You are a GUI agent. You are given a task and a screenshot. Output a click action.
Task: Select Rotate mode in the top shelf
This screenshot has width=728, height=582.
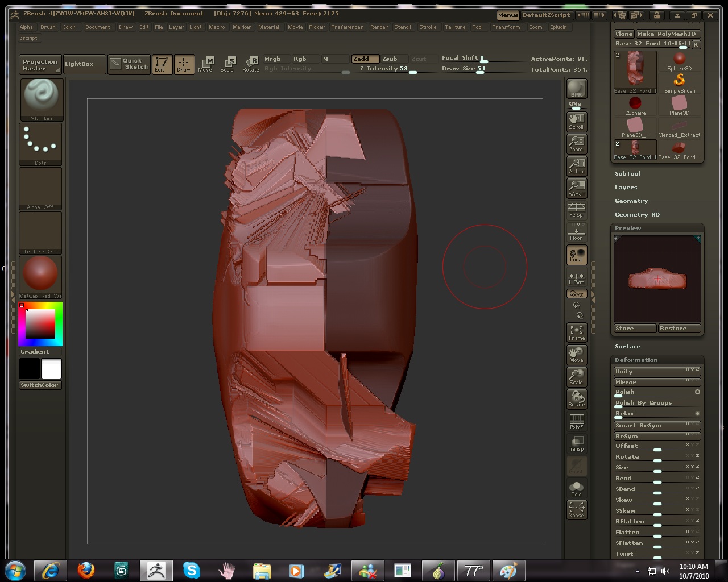(x=251, y=64)
